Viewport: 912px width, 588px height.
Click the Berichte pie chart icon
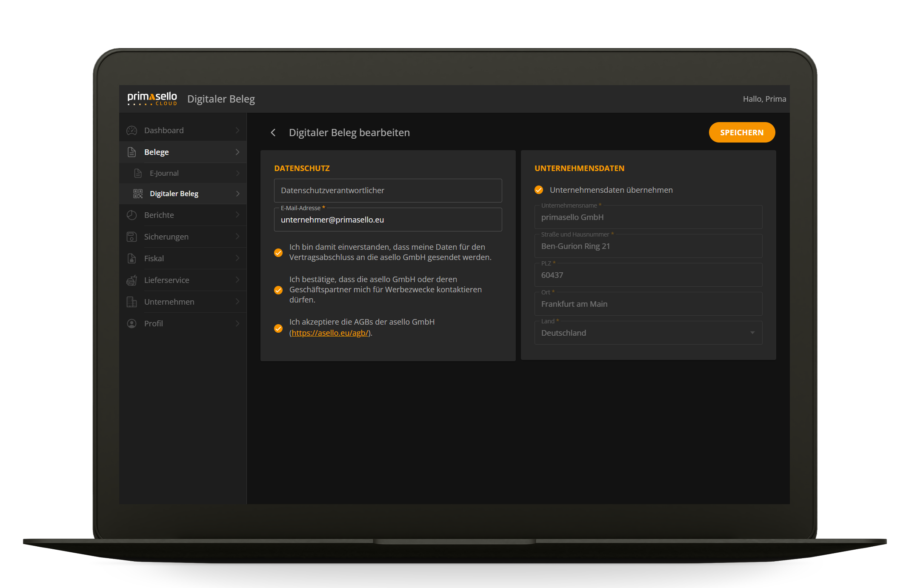tap(132, 215)
